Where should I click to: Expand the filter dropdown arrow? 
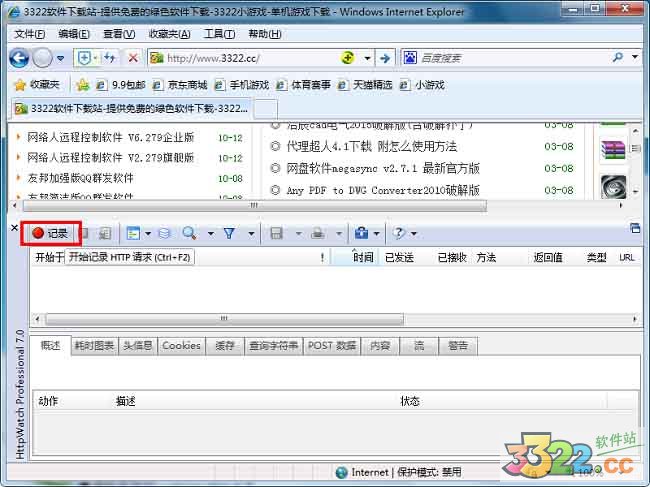(251, 234)
